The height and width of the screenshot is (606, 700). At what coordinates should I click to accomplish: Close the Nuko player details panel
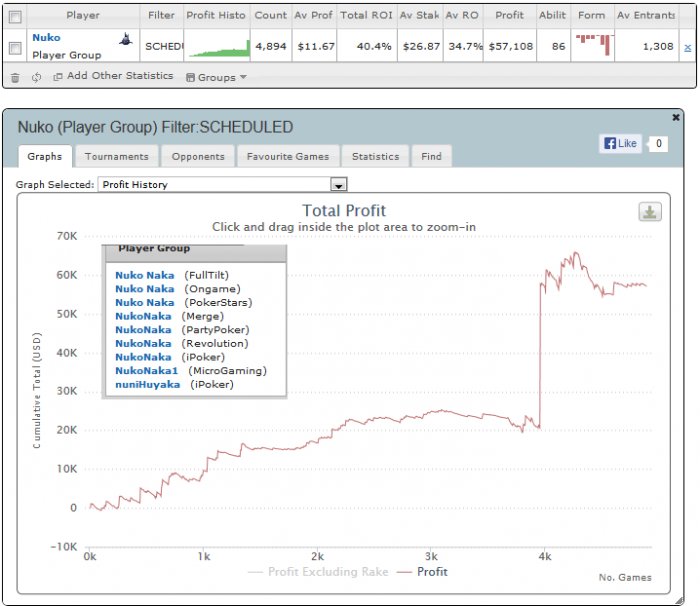pyautogui.click(x=676, y=117)
